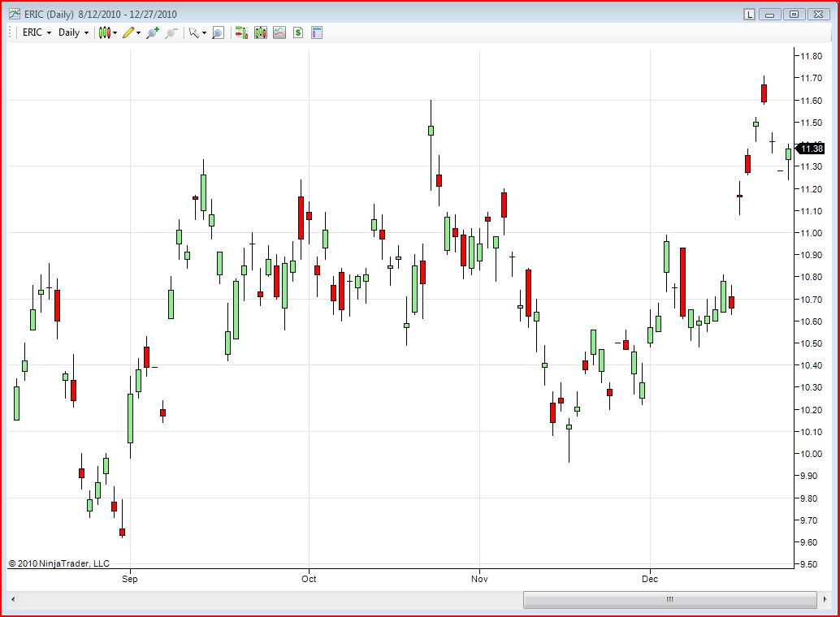
Task: Click the Sep time axis label
Action: coord(130,578)
